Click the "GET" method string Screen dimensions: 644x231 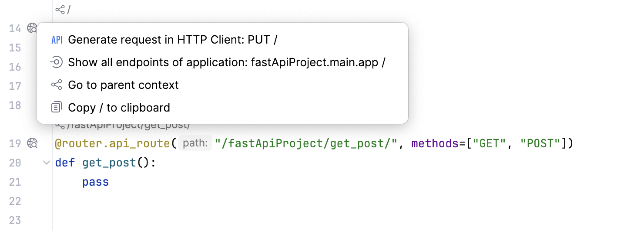[491, 143]
